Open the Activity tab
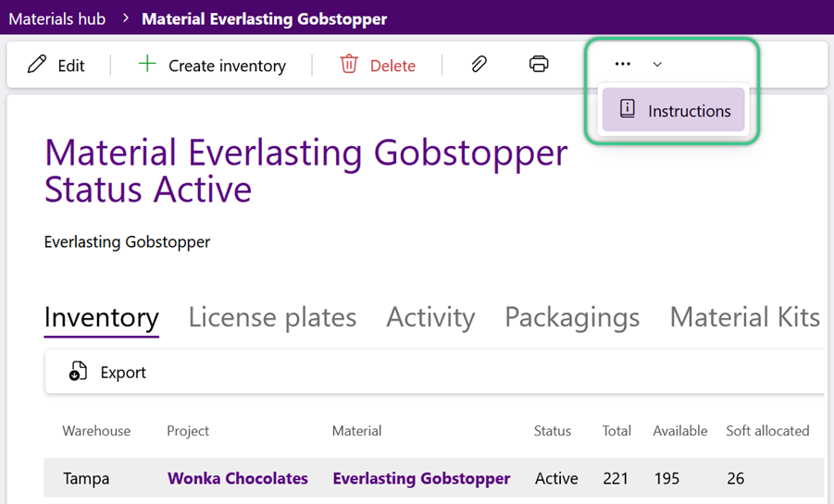The image size is (834, 504). (430, 317)
